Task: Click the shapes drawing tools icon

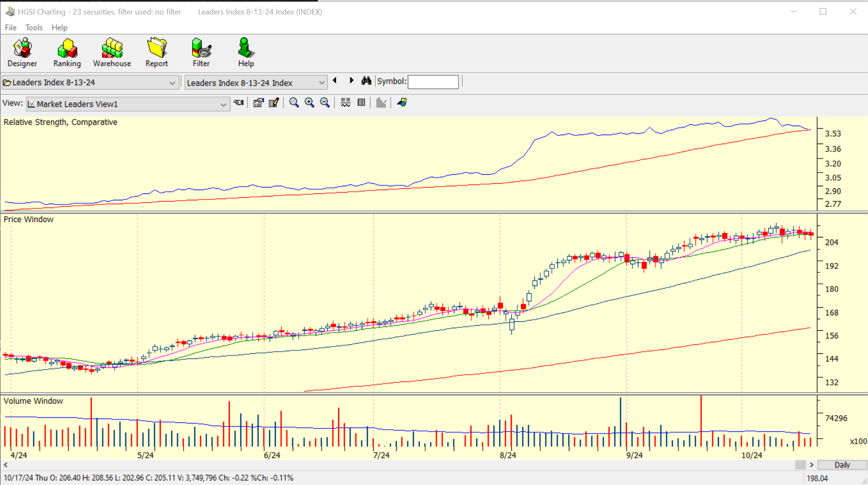Action: [402, 103]
